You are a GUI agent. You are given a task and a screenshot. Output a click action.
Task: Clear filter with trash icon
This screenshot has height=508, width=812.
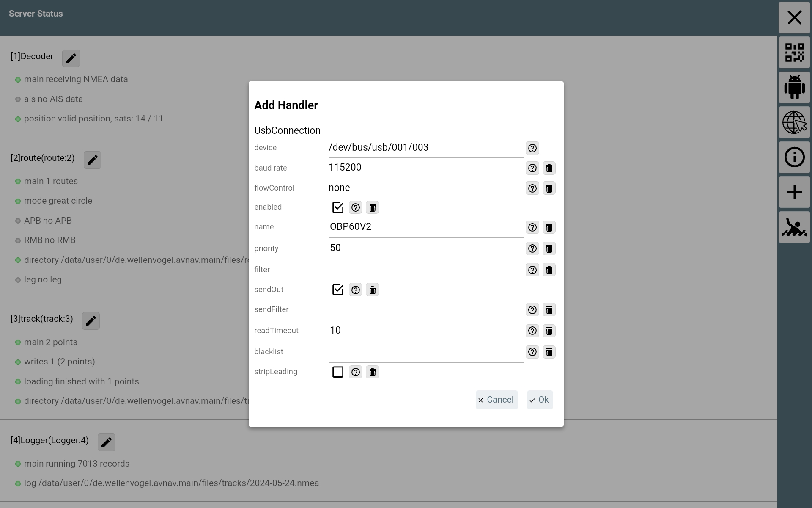(x=549, y=270)
